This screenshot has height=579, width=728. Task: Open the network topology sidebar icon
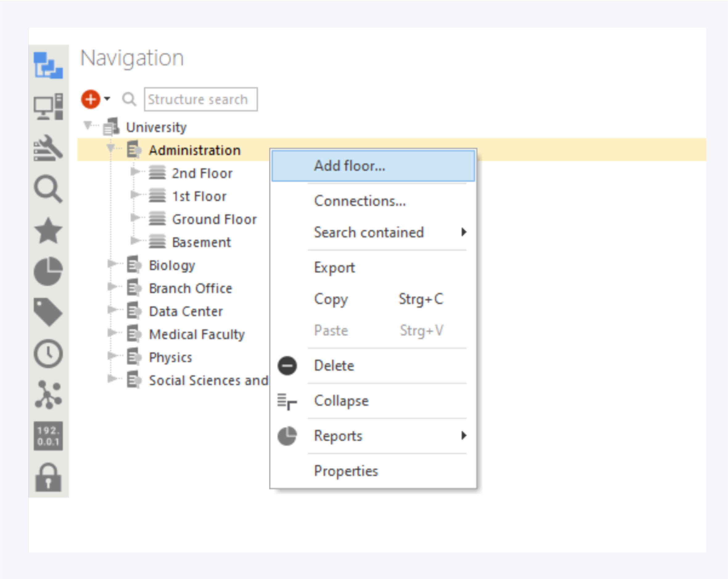48,394
